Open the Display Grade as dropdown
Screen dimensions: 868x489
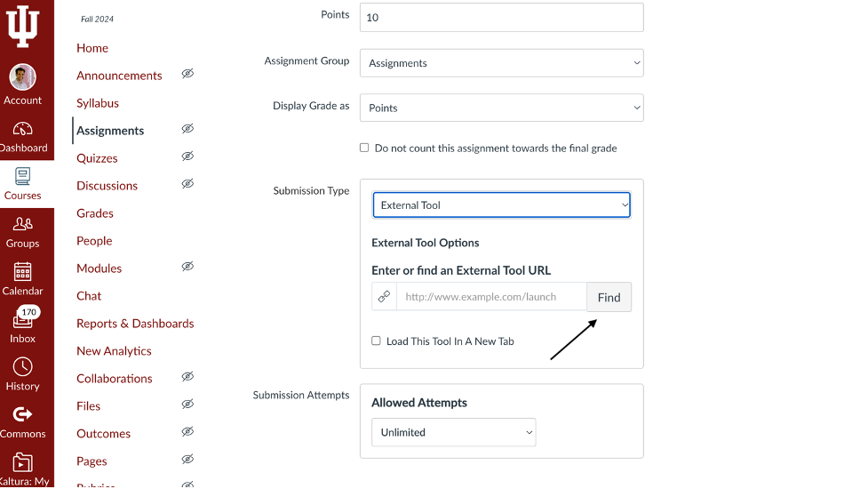point(501,108)
